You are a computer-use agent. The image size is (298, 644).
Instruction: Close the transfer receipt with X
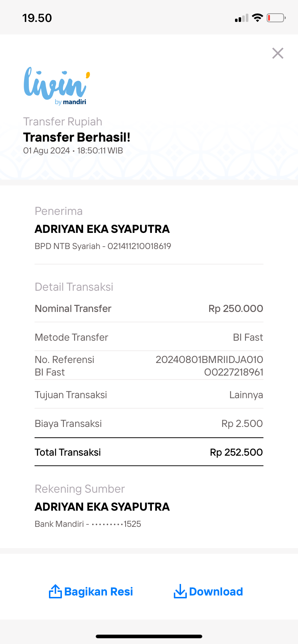[x=278, y=53]
